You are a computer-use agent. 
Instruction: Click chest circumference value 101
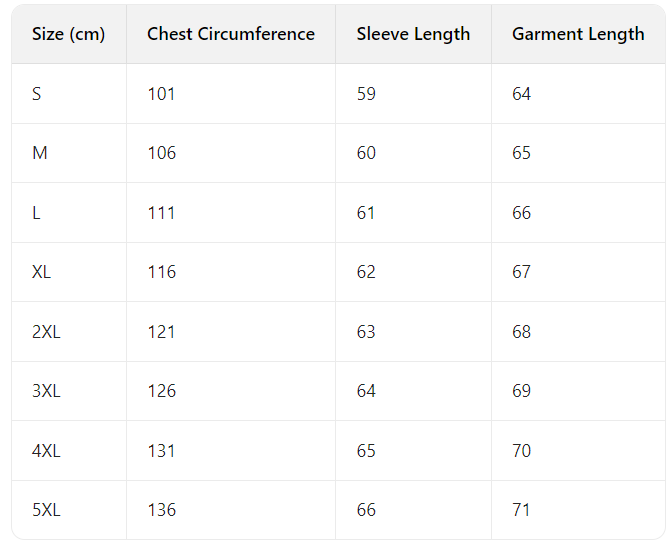coord(161,94)
